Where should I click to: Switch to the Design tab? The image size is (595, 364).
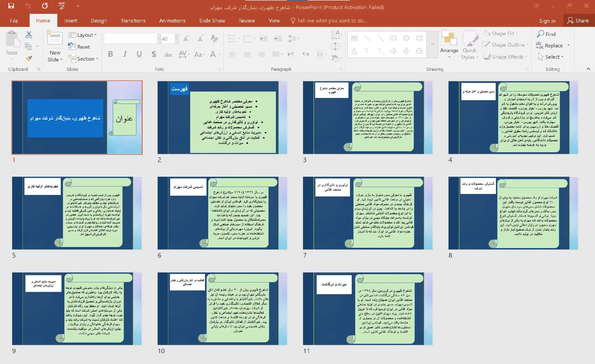(99, 21)
